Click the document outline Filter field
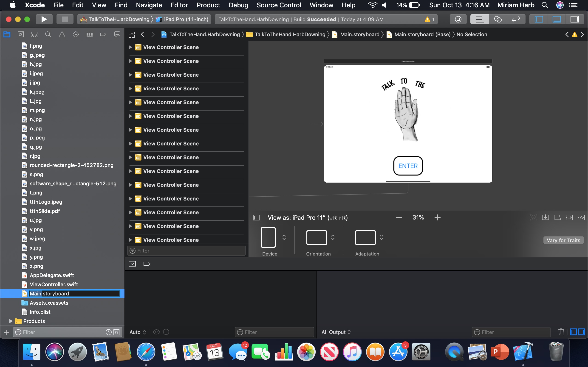588x367 pixels. (187, 251)
